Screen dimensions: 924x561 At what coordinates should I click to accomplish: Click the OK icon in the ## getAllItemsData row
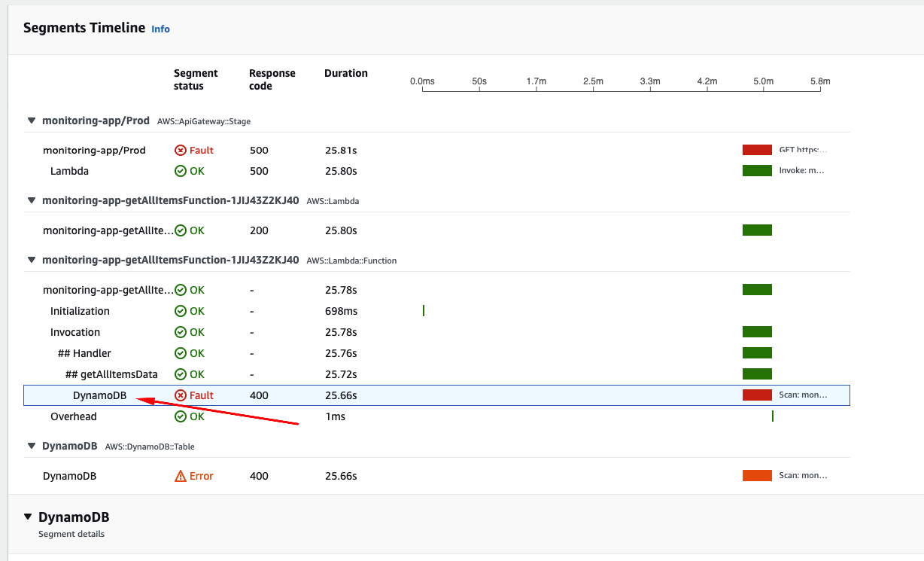[x=180, y=374]
